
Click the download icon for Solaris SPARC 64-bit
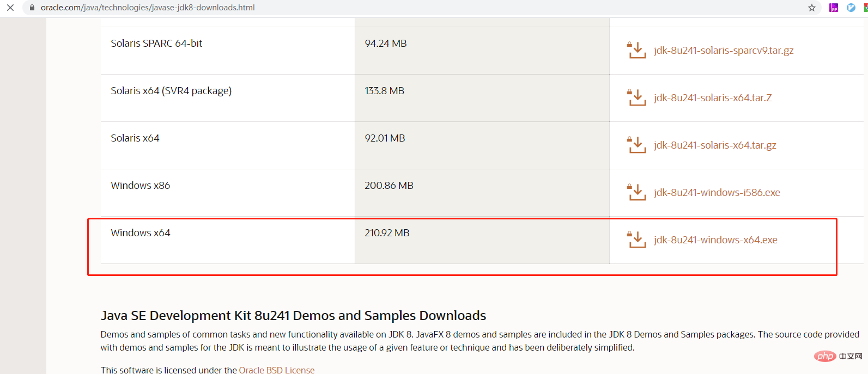[x=637, y=50]
